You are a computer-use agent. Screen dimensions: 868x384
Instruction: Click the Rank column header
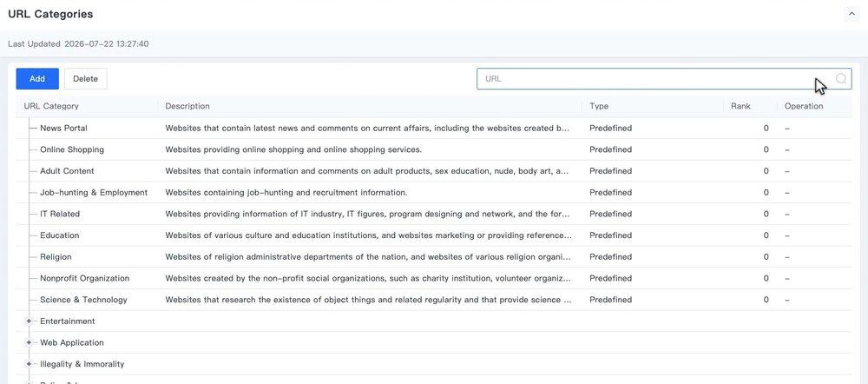click(740, 106)
